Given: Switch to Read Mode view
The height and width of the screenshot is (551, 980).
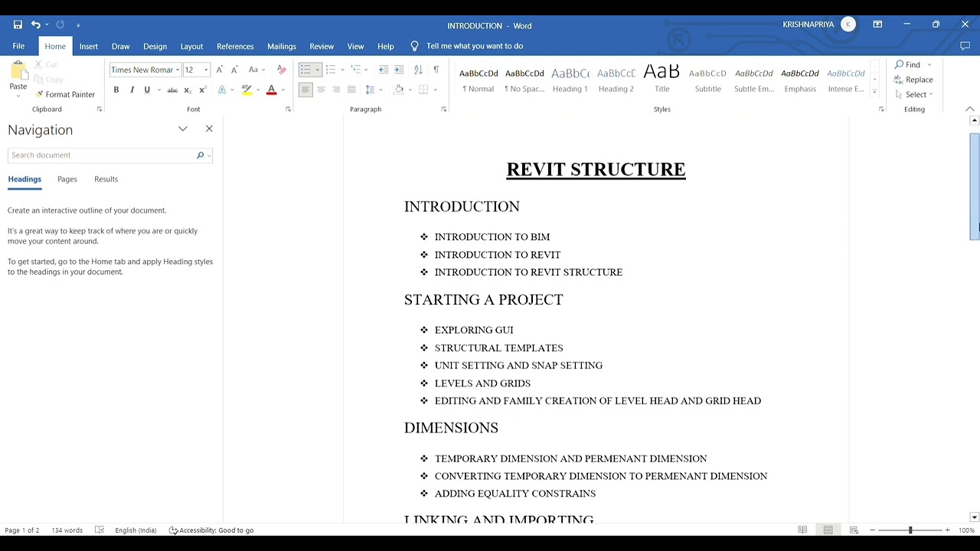Looking at the screenshot, I should point(802,530).
